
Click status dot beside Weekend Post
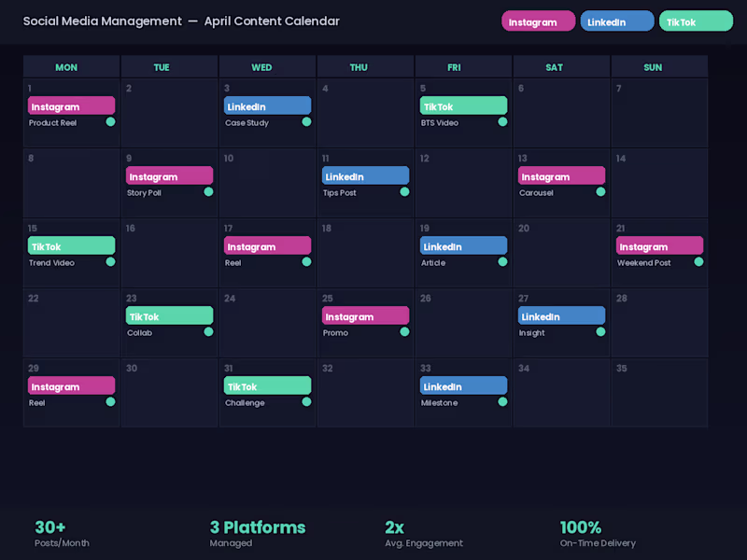(698, 262)
